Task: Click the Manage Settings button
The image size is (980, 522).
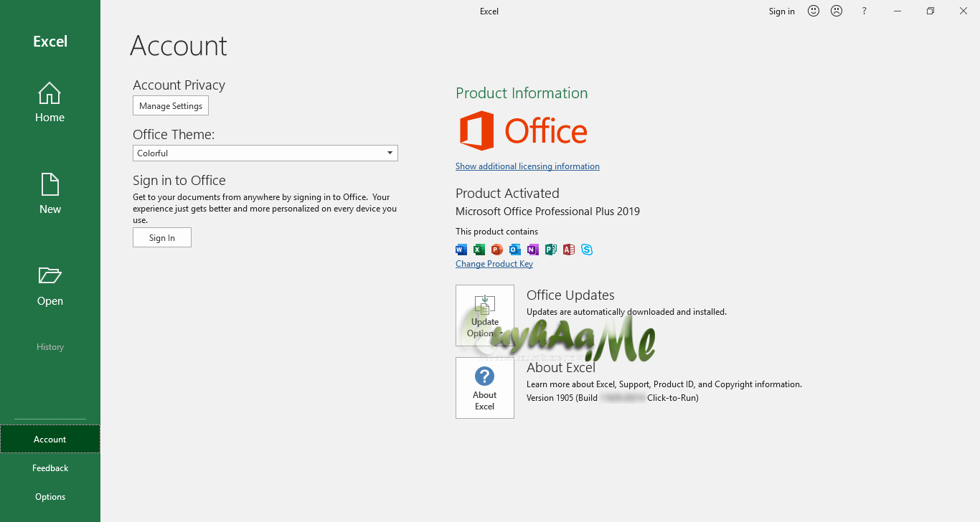Action: pos(171,105)
